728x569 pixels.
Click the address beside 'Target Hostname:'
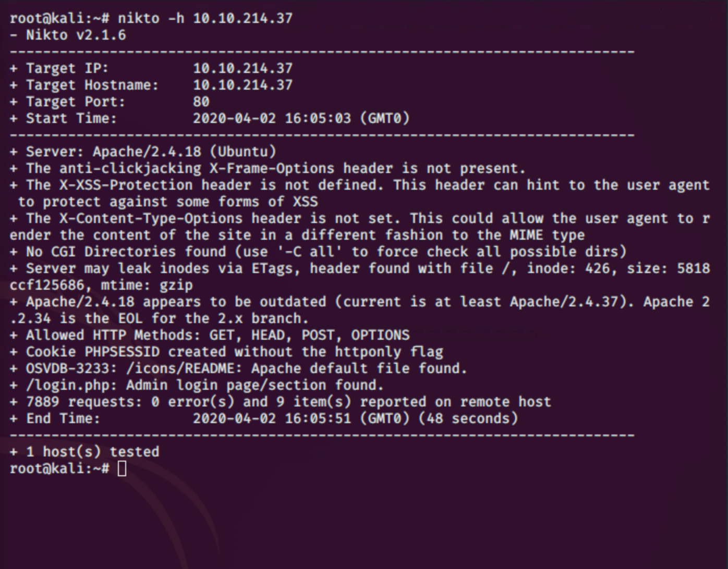pos(242,85)
